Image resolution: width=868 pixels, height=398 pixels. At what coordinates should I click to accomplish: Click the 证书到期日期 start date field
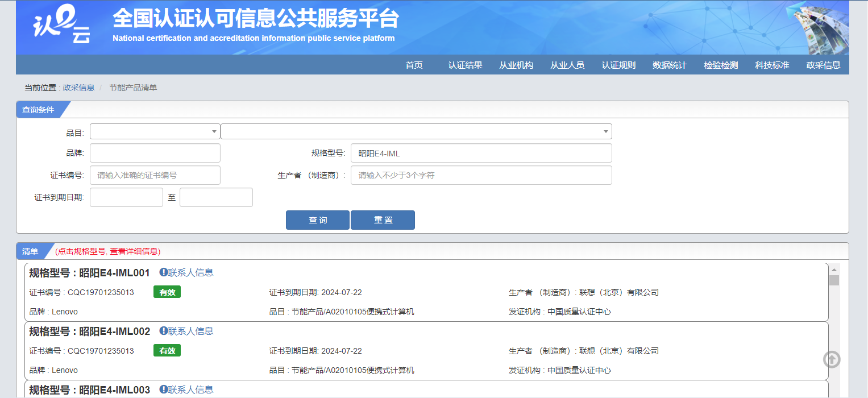(126, 197)
